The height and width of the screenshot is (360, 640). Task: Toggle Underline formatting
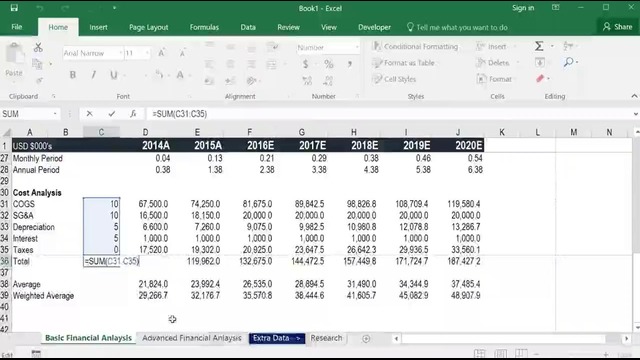click(113, 75)
